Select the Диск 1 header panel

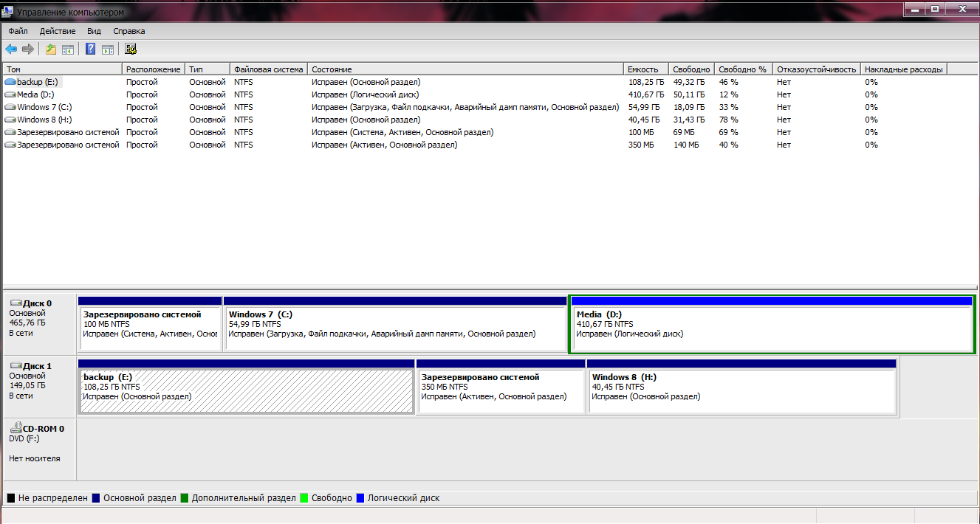tap(39, 387)
